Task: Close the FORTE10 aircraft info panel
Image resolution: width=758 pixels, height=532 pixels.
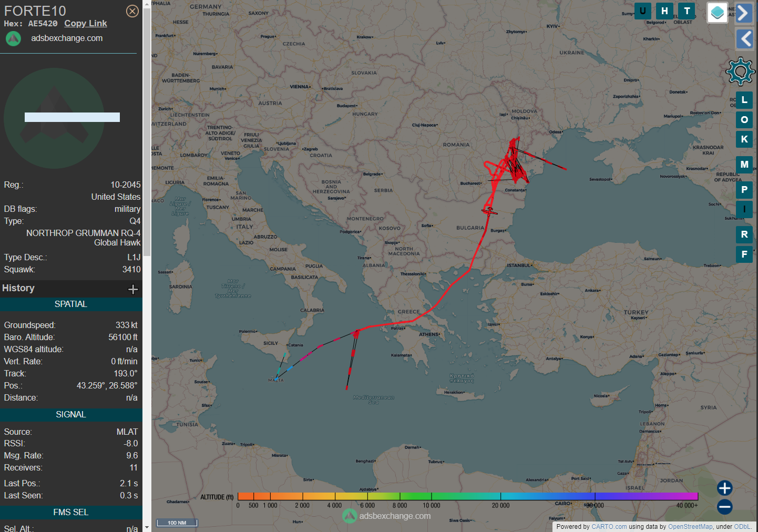Action: 132,11
